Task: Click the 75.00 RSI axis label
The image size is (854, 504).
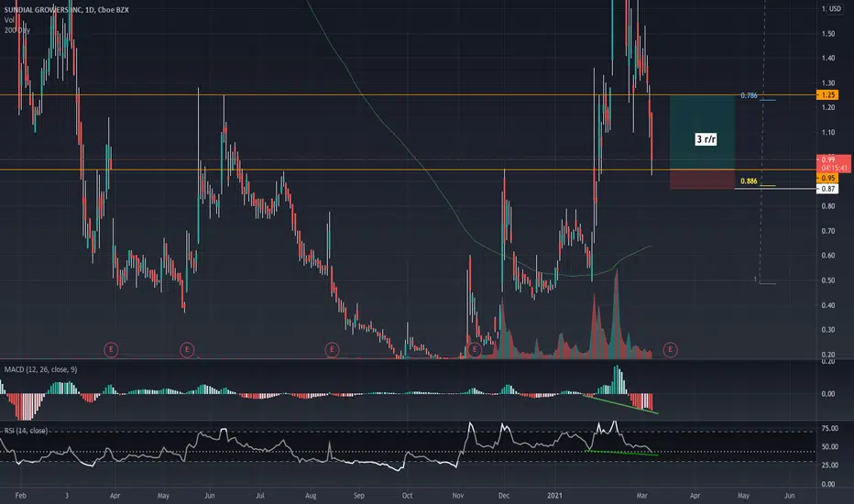Action: 829,428
